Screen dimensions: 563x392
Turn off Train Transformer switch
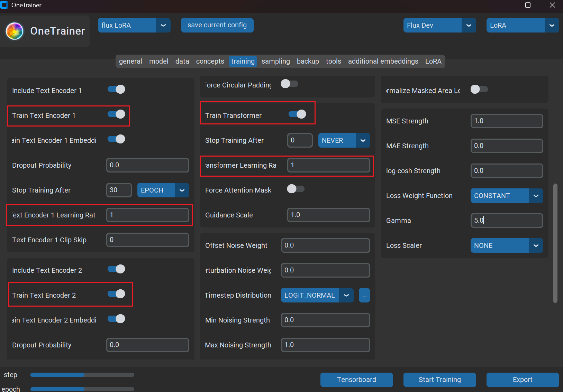coord(297,114)
